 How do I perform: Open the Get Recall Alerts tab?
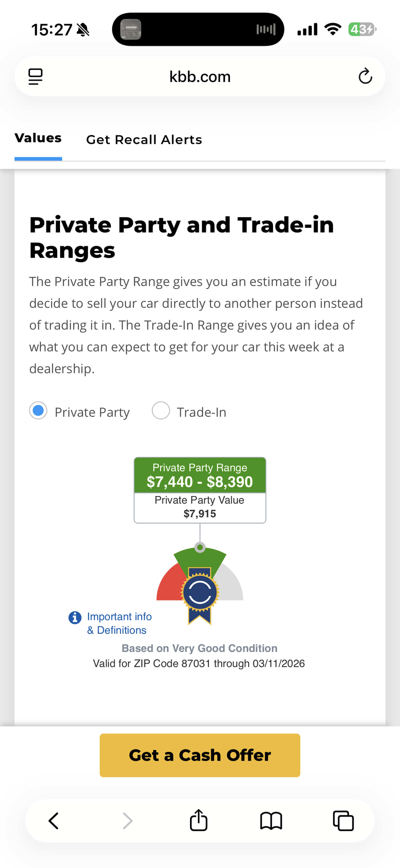(144, 139)
